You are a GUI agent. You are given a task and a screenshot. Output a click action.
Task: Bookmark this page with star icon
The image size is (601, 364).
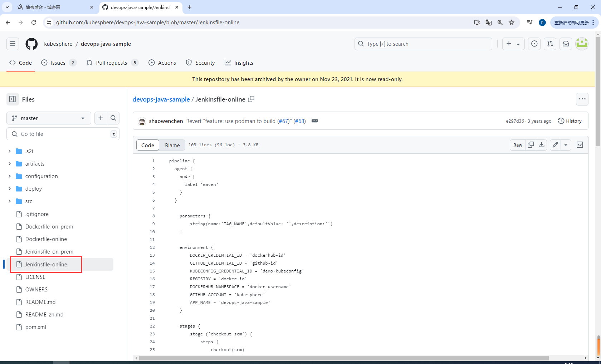tap(512, 23)
